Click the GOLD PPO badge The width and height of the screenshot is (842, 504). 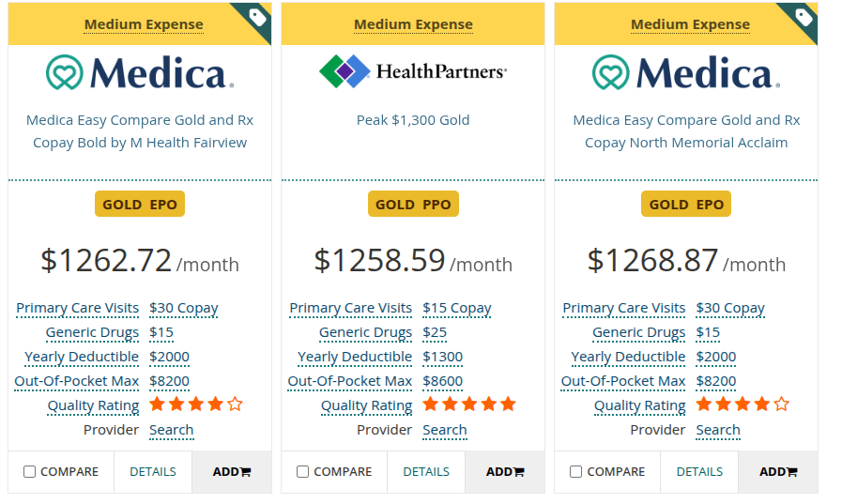413,205
